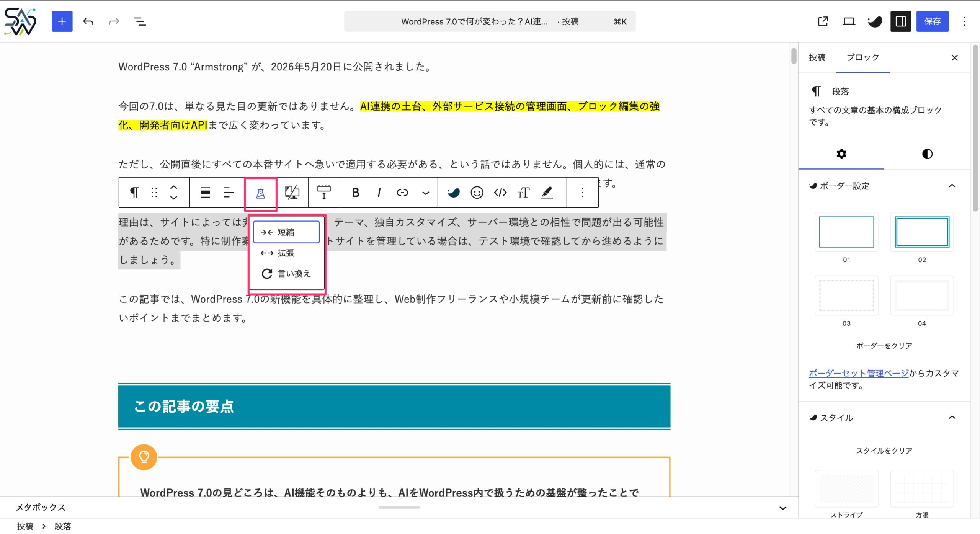Move the block up
Image resolution: width=980 pixels, height=534 pixels.
pos(174,187)
